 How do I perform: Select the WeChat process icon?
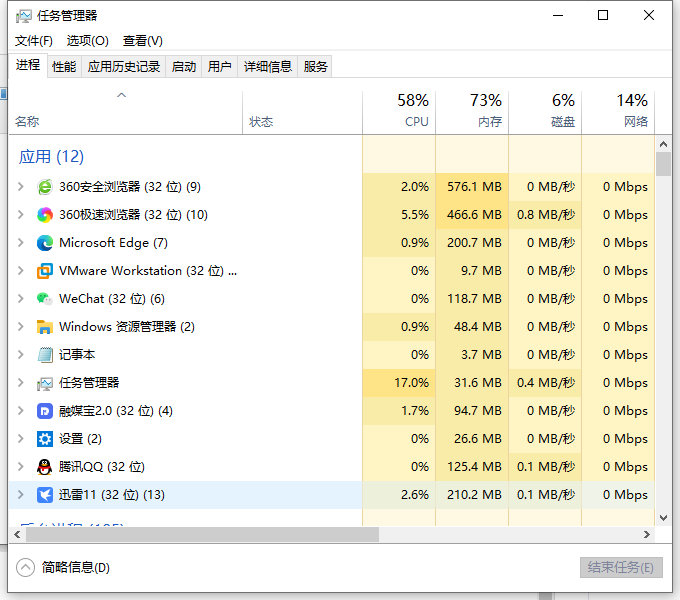pos(45,299)
